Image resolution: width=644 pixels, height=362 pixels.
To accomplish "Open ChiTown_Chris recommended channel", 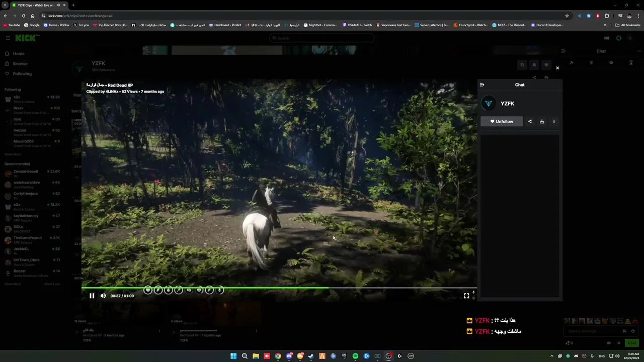I will click(x=32, y=261).
